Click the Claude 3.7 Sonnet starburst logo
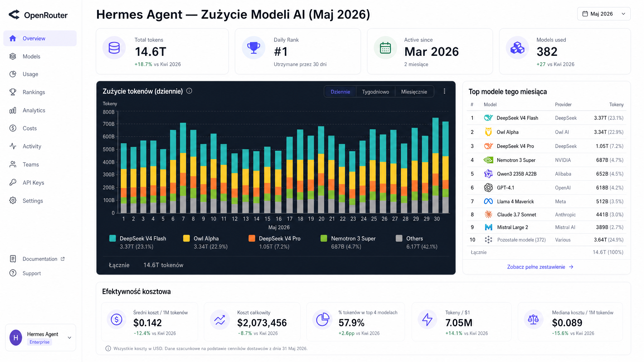This screenshot has height=362, width=644. pos(488,214)
